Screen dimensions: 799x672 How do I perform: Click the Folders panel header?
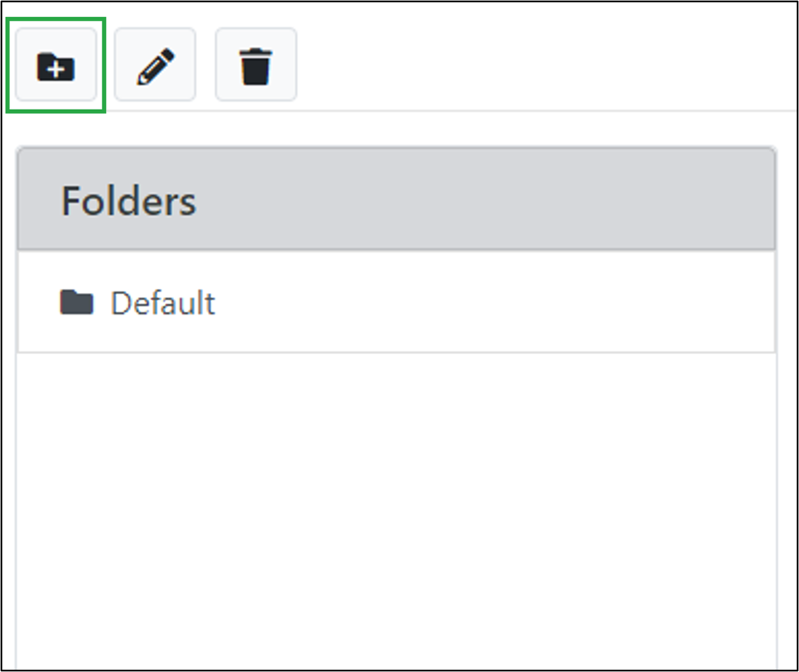tap(396, 200)
